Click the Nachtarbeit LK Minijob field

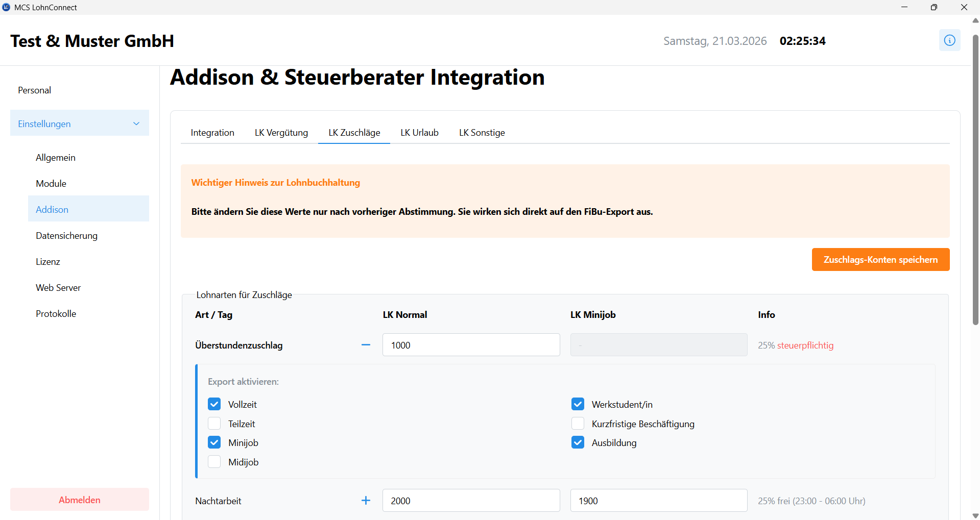pyautogui.click(x=658, y=501)
